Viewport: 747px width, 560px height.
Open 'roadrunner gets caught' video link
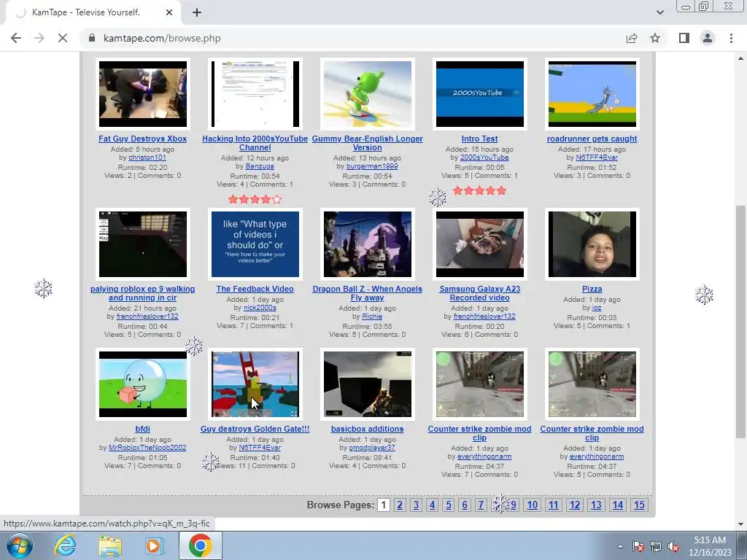[592, 139]
